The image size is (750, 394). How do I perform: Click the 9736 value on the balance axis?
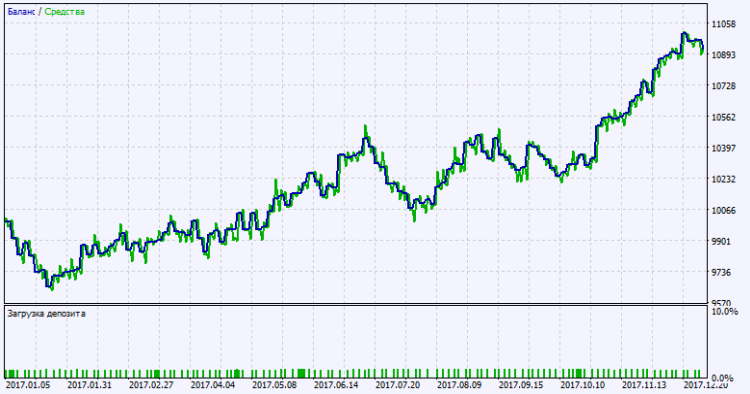[721, 273]
